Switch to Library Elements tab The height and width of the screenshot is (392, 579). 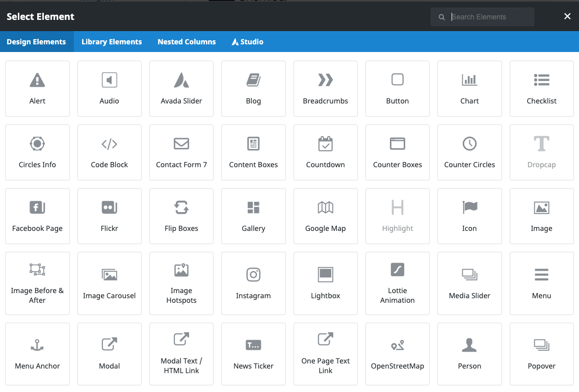112,42
